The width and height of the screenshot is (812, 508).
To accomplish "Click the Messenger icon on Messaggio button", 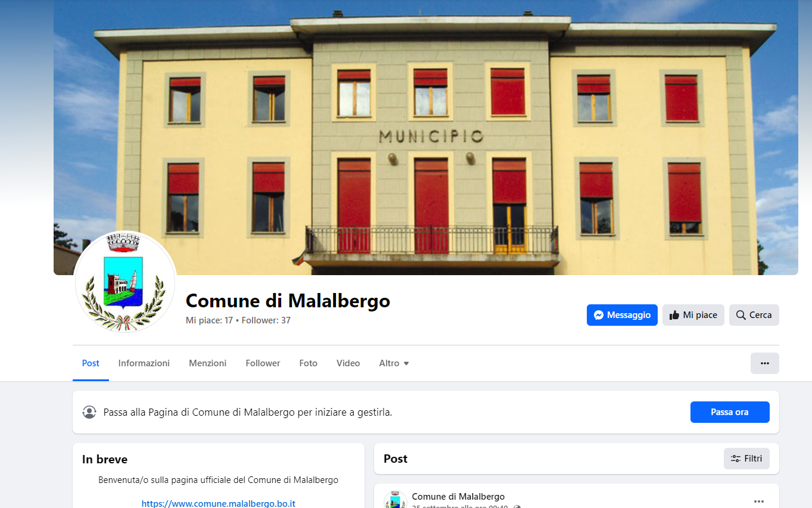I will tap(599, 315).
